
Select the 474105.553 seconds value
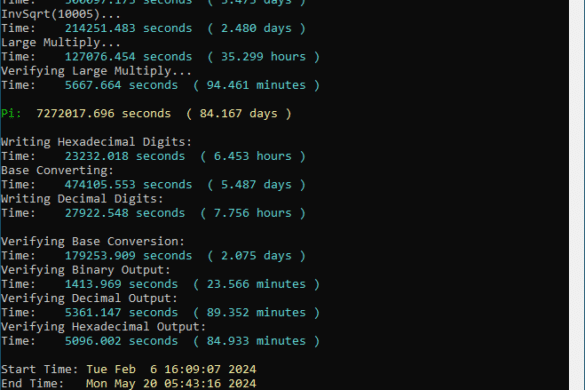pos(128,184)
